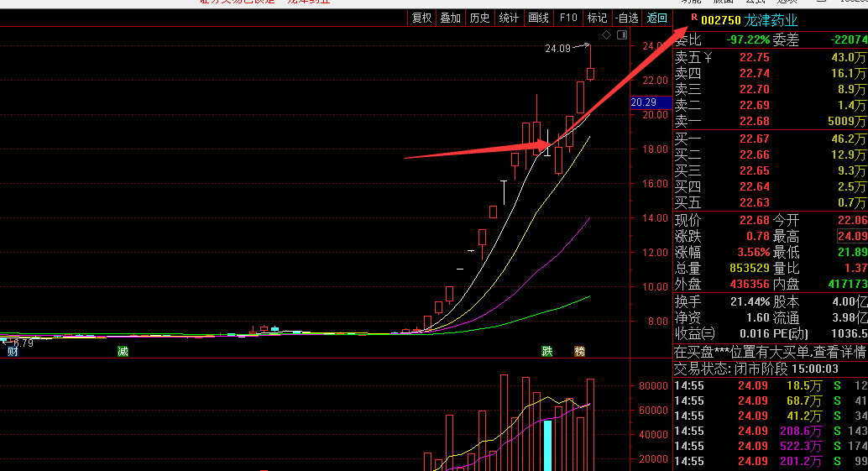Click the red R margin-trading icon
Screen dimensions: 868x471
[x=693, y=18]
